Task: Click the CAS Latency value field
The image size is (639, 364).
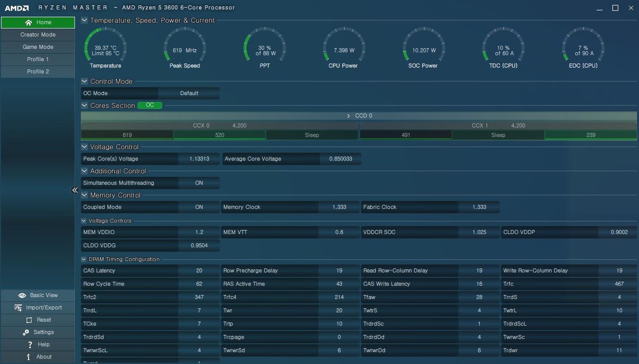Action: [x=199, y=271]
